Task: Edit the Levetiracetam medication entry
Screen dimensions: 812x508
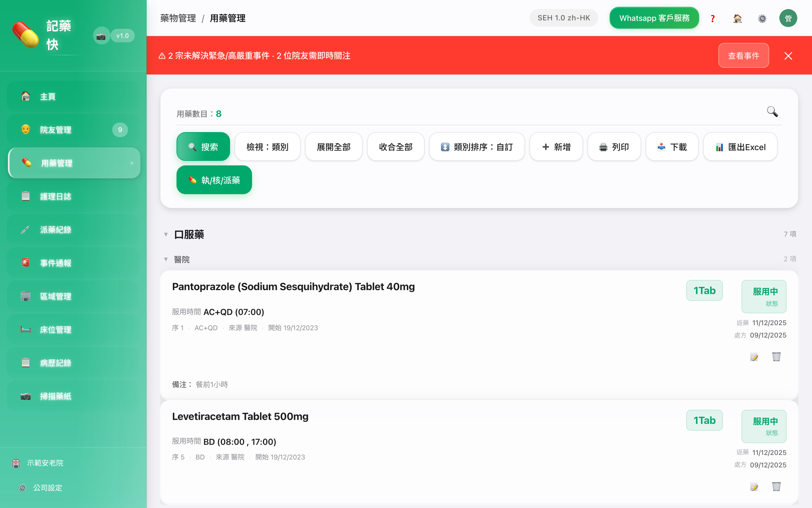Action: point(754,487)
